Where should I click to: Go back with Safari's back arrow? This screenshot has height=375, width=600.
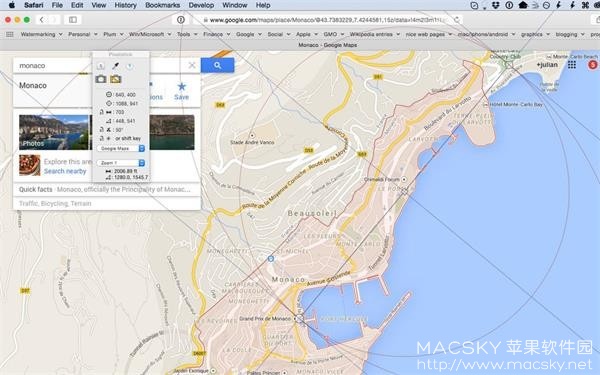(42, 20)
